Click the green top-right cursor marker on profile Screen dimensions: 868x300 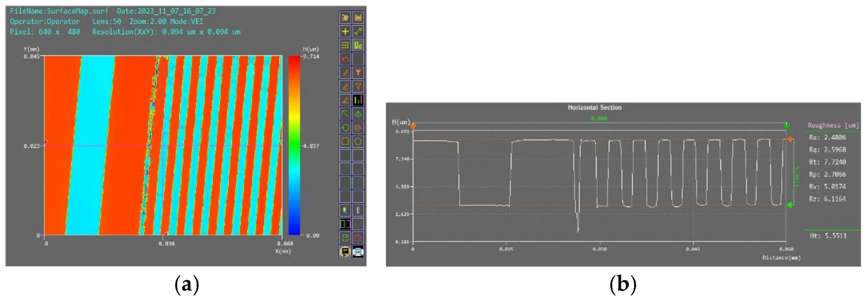point(786,126)
